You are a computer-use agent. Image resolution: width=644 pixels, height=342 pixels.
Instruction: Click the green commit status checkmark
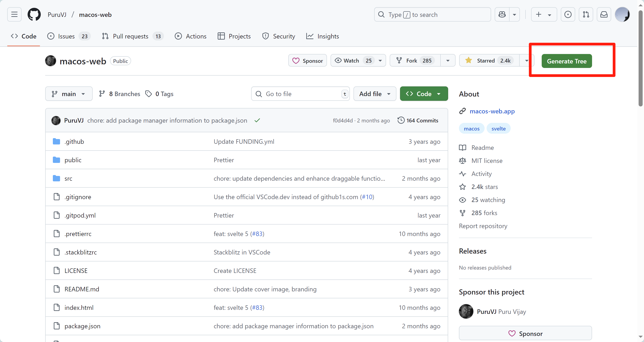point(257,120)
